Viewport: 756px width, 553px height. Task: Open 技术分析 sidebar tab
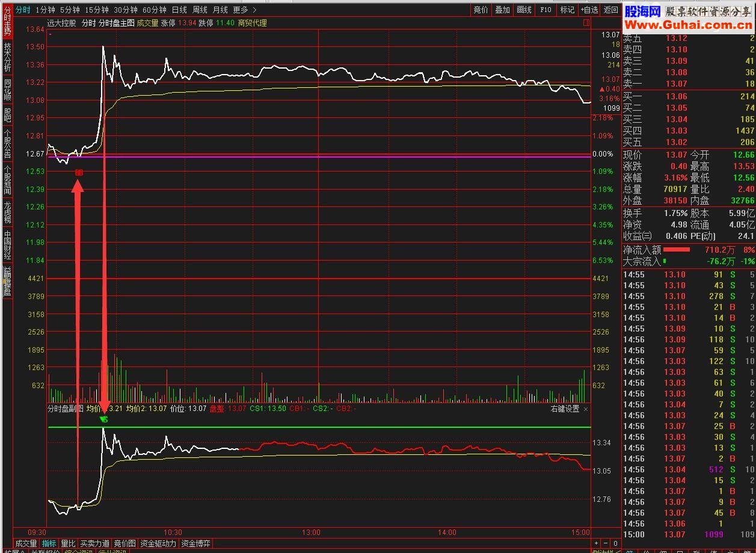point(7,57)
